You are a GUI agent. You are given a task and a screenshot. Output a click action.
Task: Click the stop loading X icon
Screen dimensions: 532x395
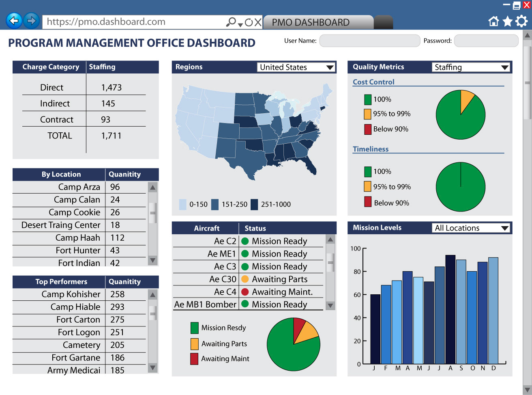[x=258, y=22]
